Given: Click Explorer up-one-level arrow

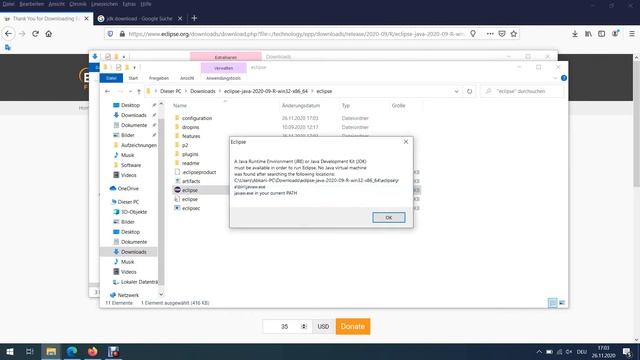Looking at the screenshot, I should [x=139, y=91].
